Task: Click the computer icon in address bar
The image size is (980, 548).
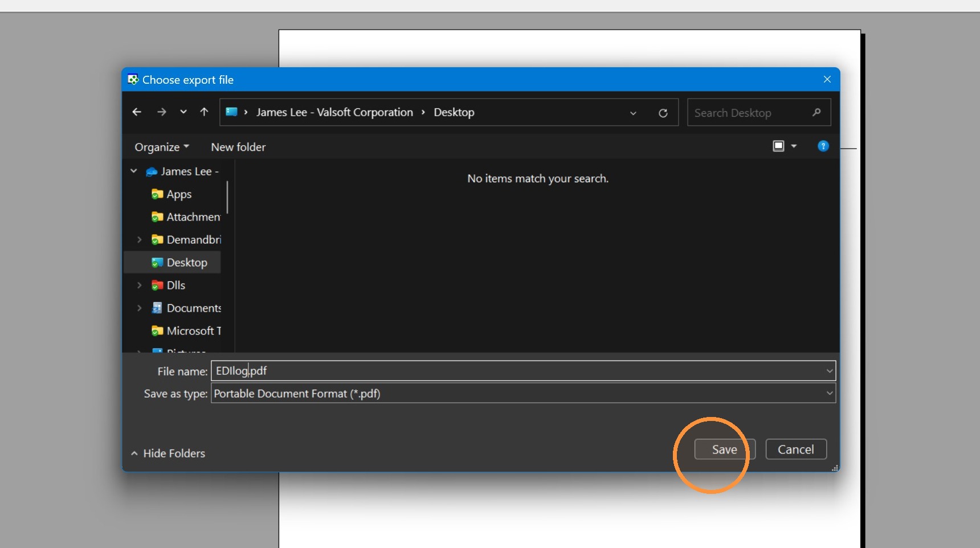Action: 231,112
